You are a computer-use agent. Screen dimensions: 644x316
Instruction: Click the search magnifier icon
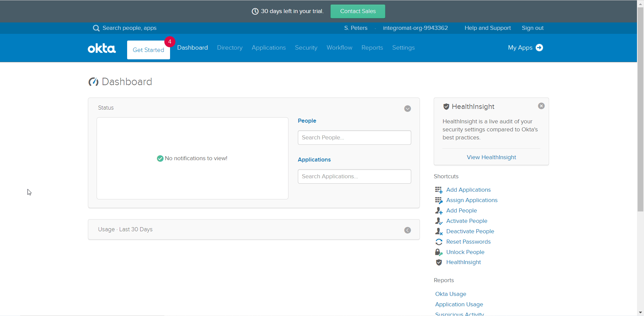click(96, 28)
